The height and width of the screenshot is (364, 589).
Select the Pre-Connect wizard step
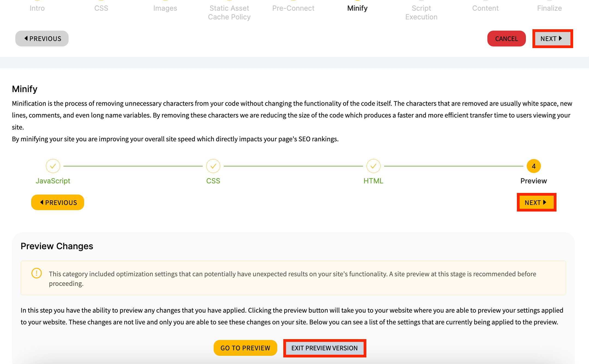293,8
